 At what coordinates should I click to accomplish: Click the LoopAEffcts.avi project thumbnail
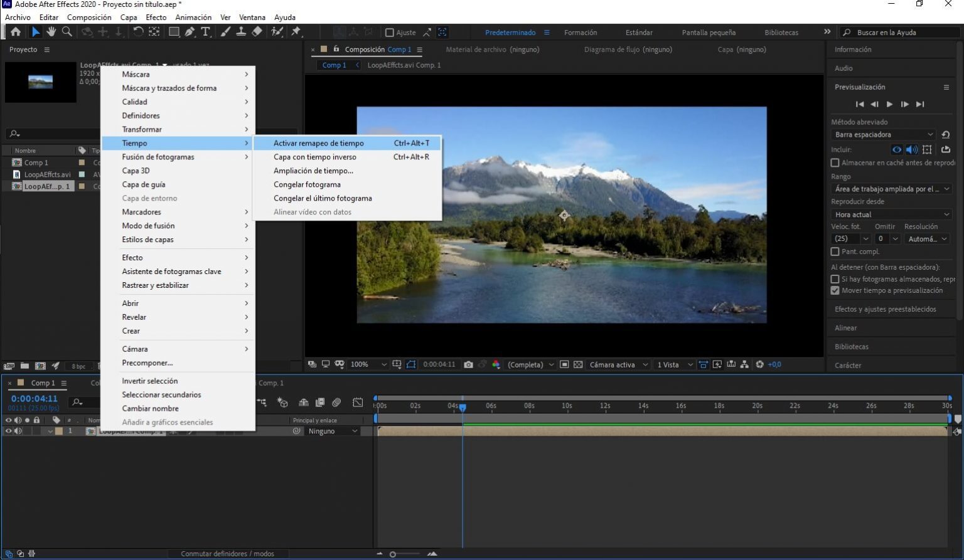[x=41, y=82]
